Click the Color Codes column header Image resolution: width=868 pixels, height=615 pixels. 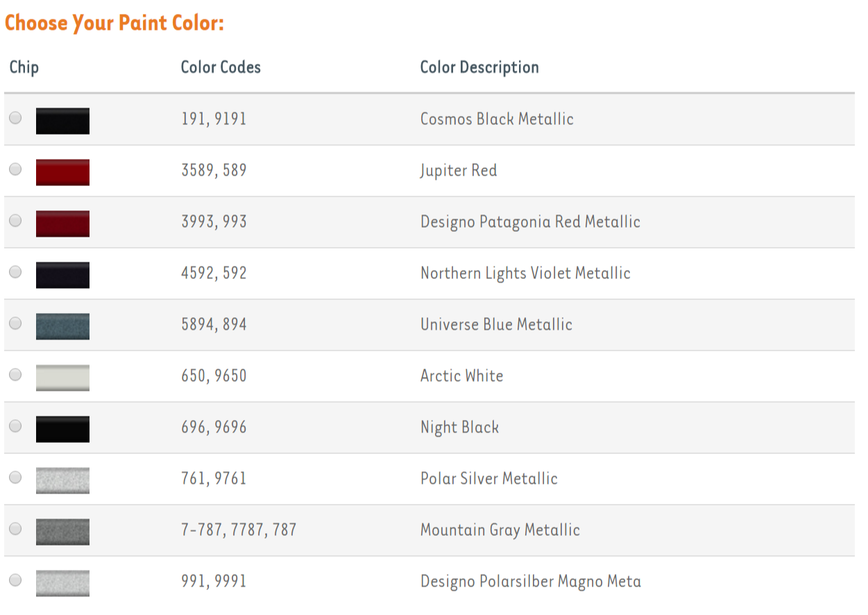(x=221, y=67)
